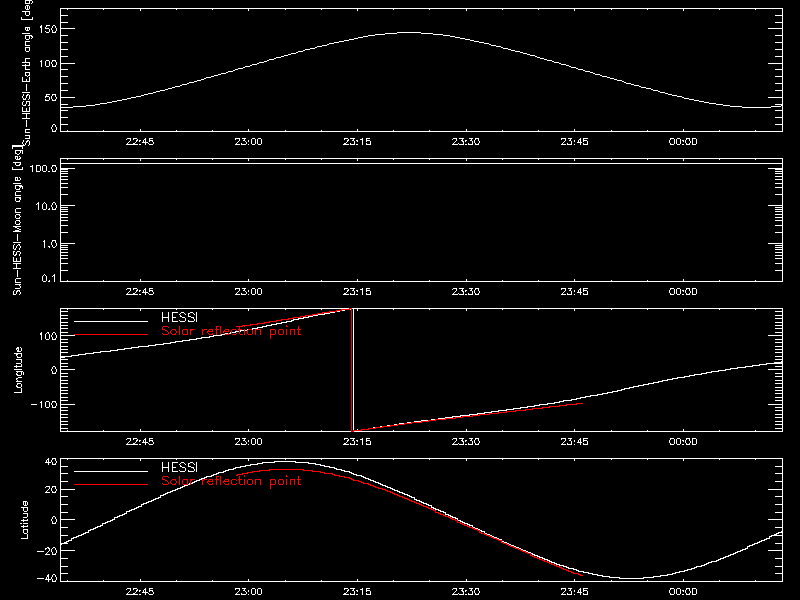Click '22:45' under the Earth angle plot
The image size is (800, 600).
click(140, 142)
